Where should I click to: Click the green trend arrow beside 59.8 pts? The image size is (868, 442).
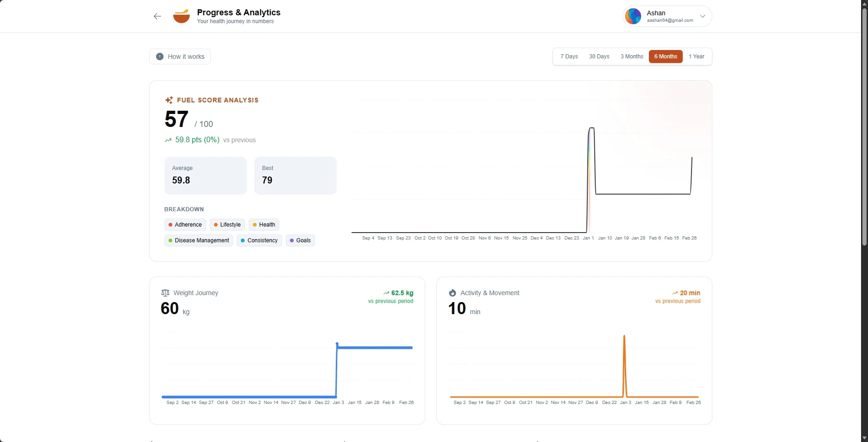[x=168, y=140]
